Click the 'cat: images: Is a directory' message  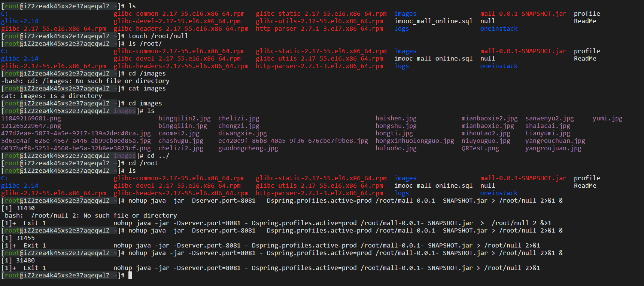click(52, 96)
